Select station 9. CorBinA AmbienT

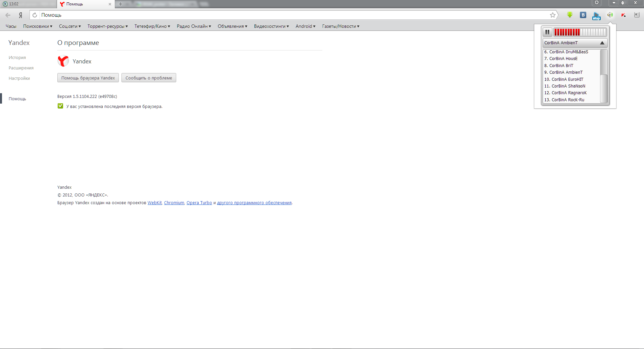(572, 72)
